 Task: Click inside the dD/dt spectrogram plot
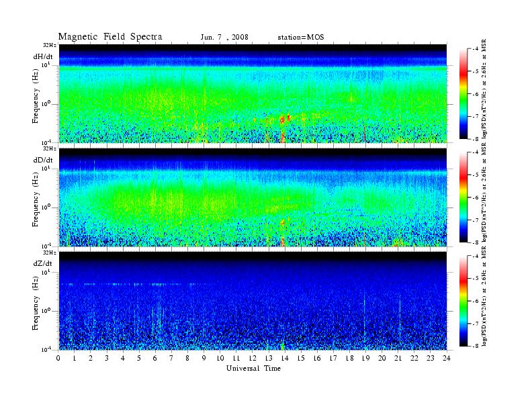[253, 197]
